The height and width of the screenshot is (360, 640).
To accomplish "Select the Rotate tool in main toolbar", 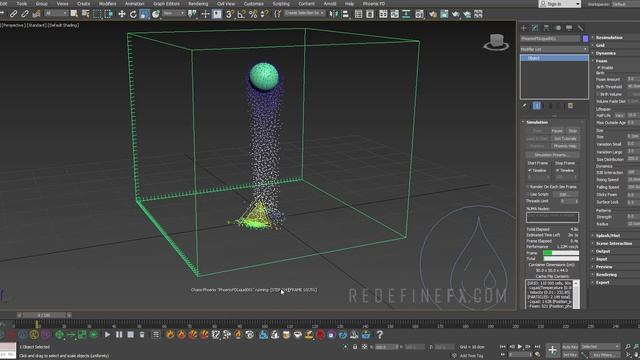I will pos(133,14).
